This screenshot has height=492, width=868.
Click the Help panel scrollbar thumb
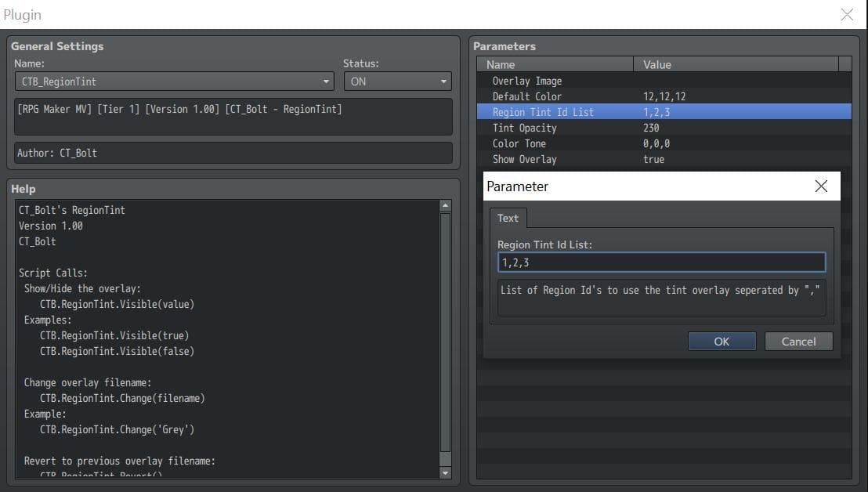(445, 333)
